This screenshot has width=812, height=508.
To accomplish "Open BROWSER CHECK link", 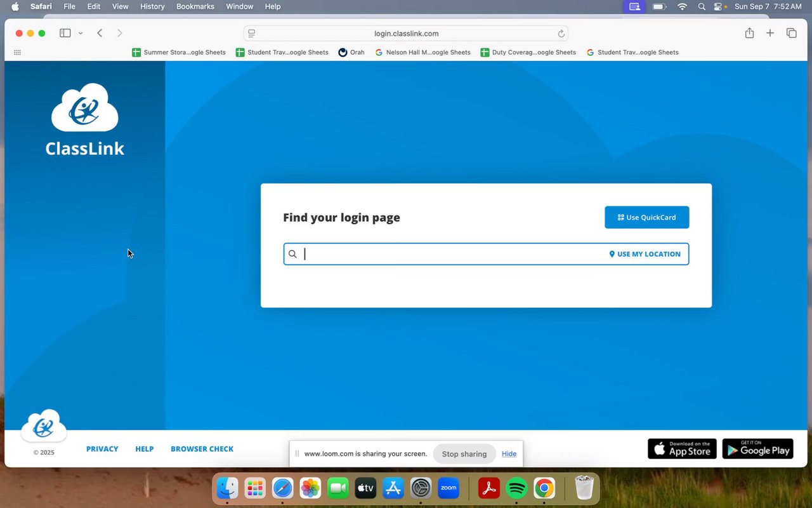I will (x=202, y=449).
